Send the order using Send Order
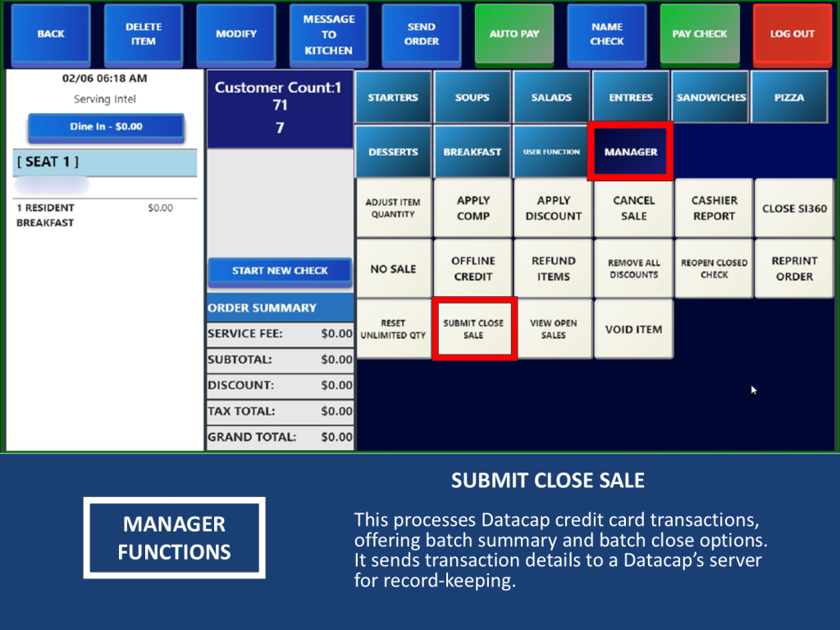Image resolution: width=840 pixels, height=630 pixels. [x=422, y=34]
